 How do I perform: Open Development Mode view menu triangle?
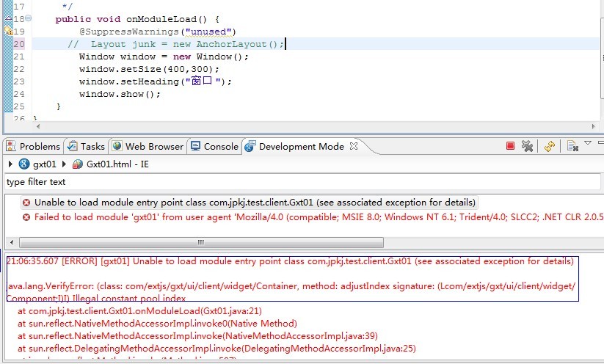(588, 143)
